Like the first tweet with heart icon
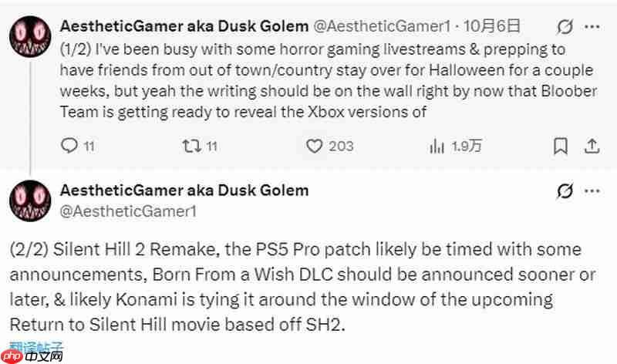The image size is (617, 364). pos(314,145)
